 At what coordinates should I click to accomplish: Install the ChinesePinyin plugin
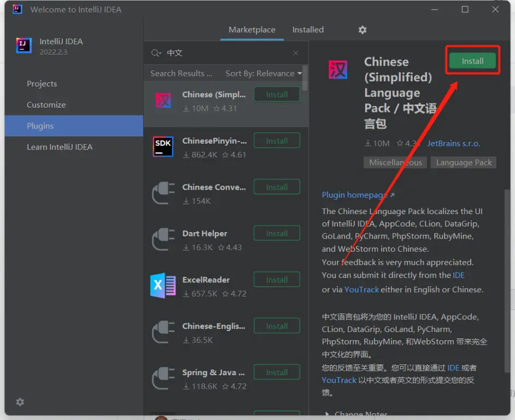click(277, 141)
